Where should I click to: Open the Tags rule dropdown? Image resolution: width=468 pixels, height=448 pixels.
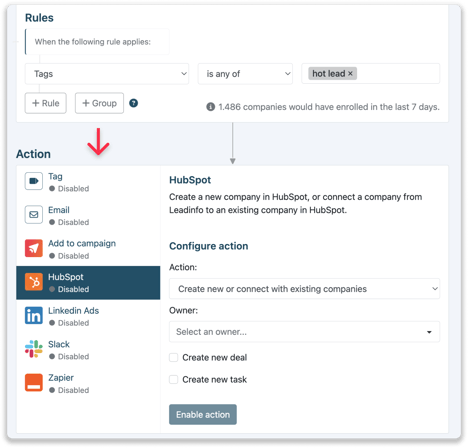tap(107, 74)
